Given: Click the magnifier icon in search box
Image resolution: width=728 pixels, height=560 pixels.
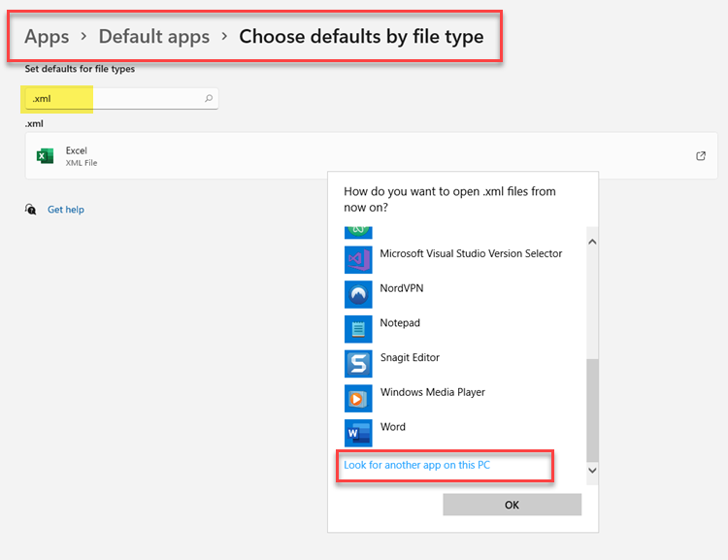Looking at the screenshot, I should [x=208, y=99].
